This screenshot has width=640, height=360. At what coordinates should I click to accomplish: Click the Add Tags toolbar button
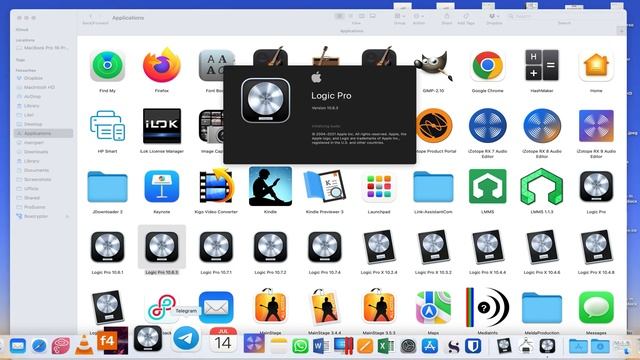pyautogui.click(x=466, y=16)
